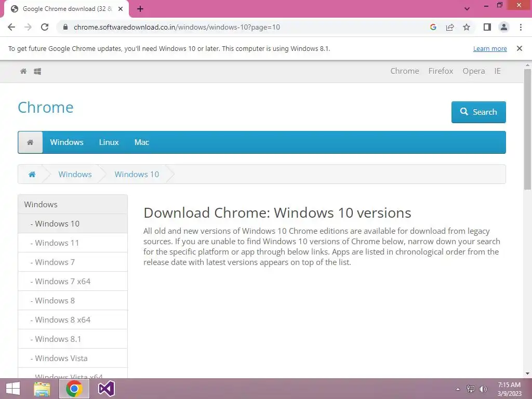Open the Chrome profile avatar

(x=504, y=27)
